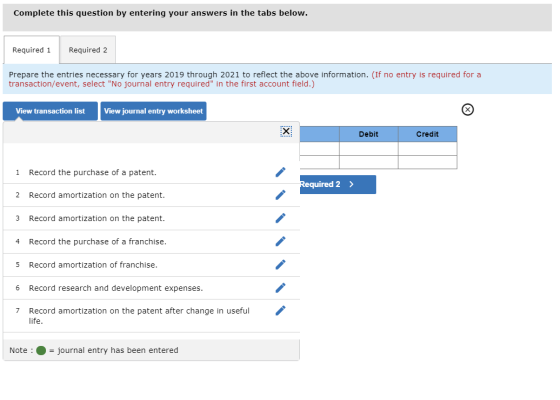The width and height of the screenshot is (560, 400).
Task: Open View journal entry worksheet
Action: (154, 111)
